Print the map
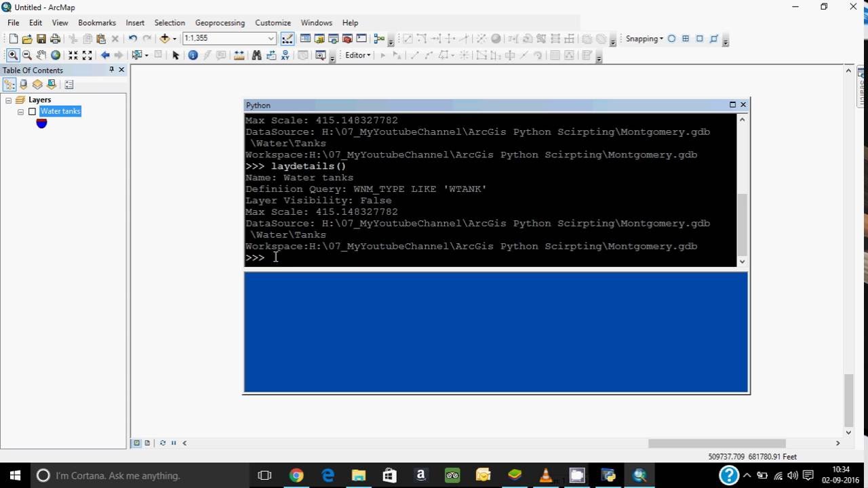868x488 pixels. [x=56, y=39]
